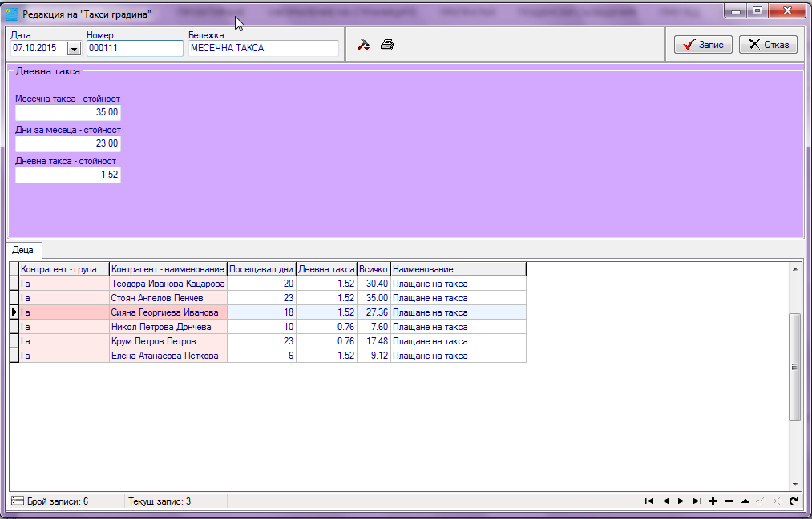The height and width of the screenshot is (519, 812).
Task: Click Месечна такса value field
Action: (68, 112)
